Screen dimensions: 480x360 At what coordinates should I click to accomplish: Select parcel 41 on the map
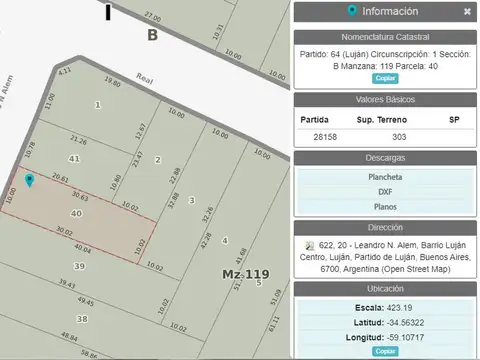(74, 159)
